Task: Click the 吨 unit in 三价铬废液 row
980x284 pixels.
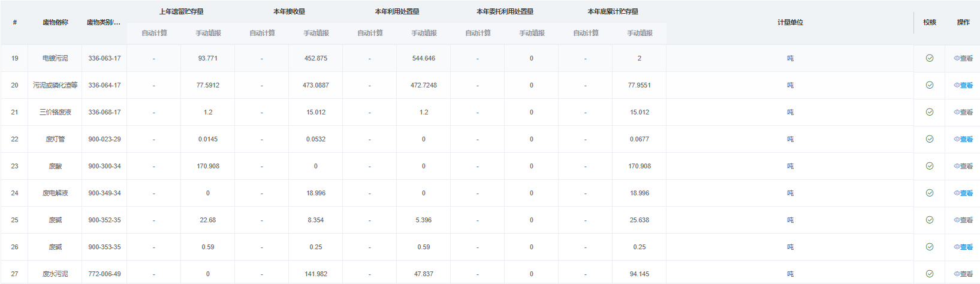Action: coord(790,112)
